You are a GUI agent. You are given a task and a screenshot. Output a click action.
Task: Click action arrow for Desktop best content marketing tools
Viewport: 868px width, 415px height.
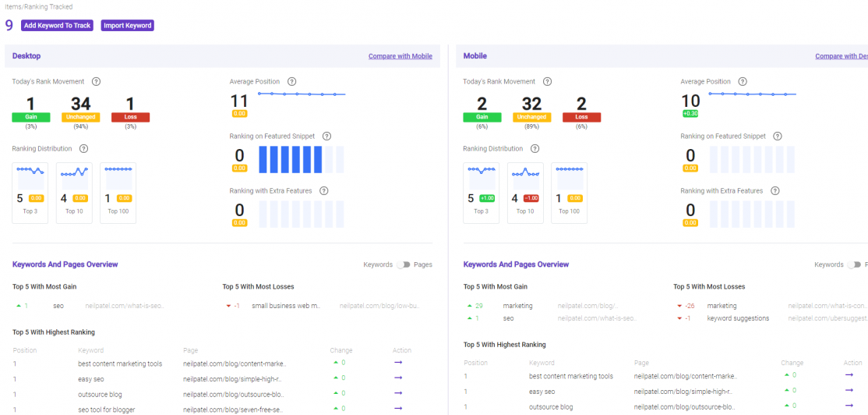398,363
